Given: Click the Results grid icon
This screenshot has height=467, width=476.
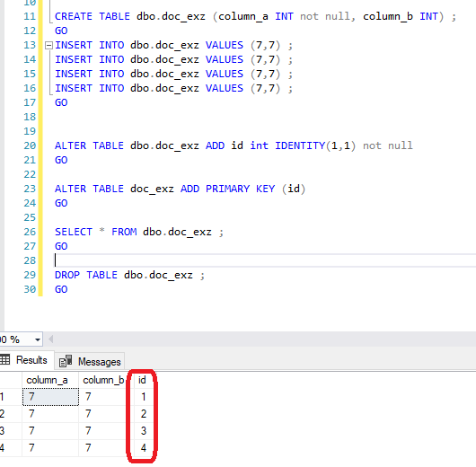Looking at the screenshot, I should [4, 360].
